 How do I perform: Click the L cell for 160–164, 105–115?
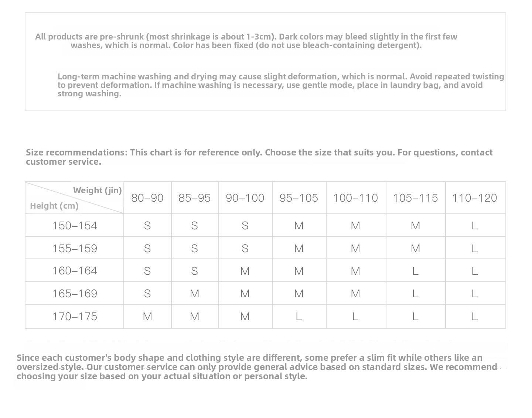pyautogui.click(x=415, y=271)
